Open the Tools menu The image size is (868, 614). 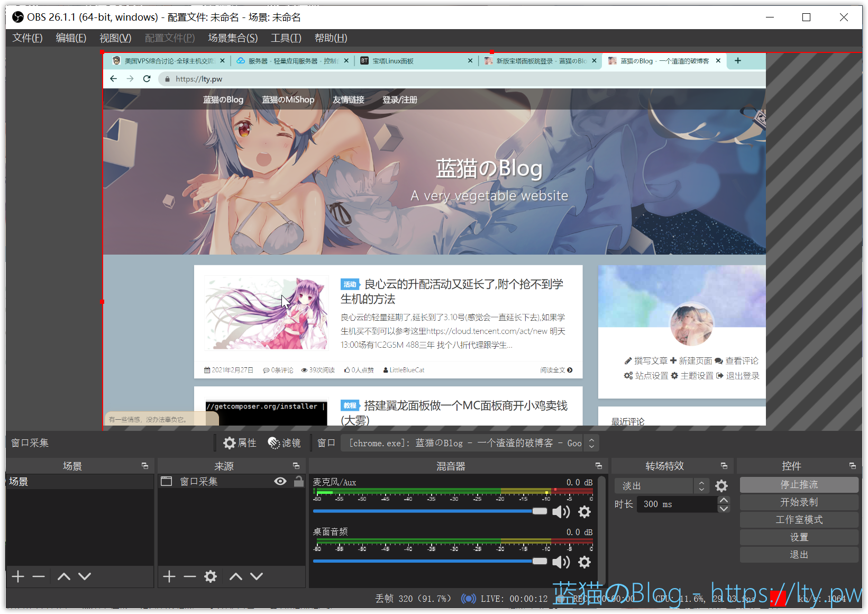tap(286, 38)
